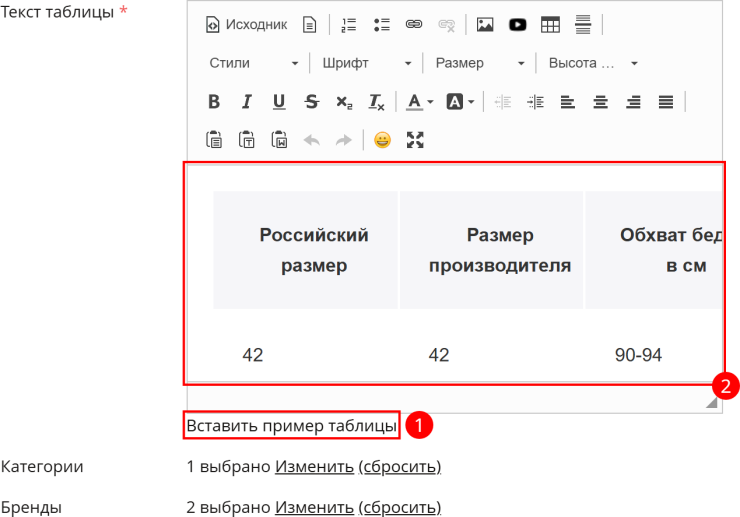The height and width of the screenshot is (517, 740).
Task: Paste as plain text
Action: point(246,140)
